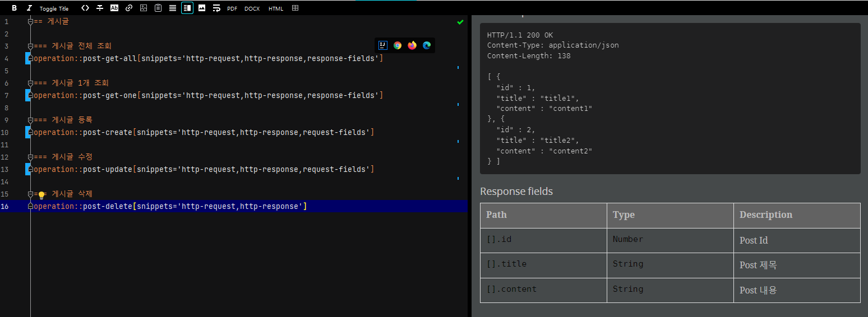Export the document as HTML
Screen dimensions: 868x317
coord(276,8)
